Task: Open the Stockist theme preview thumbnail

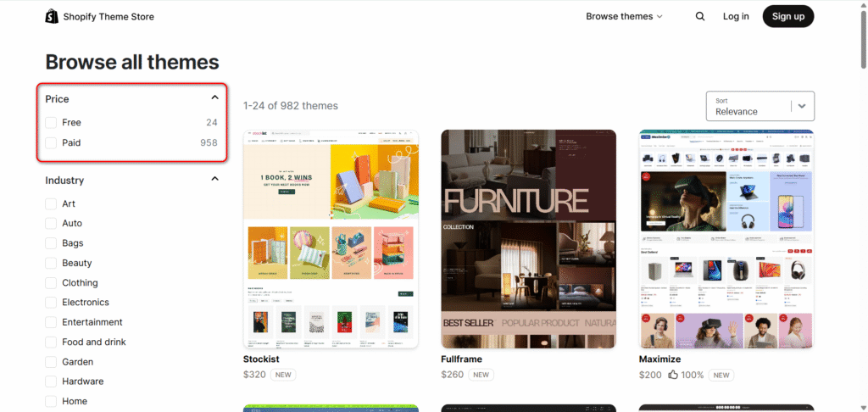Action: [331, 239]
